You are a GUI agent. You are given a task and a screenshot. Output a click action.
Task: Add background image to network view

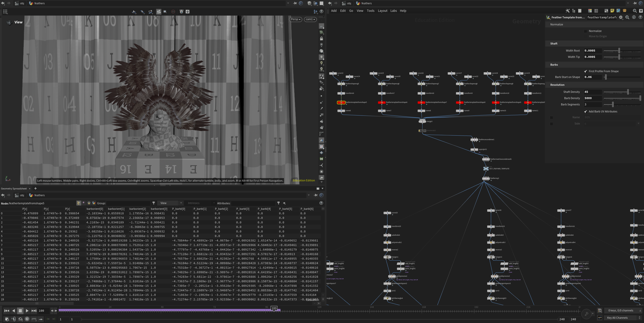point(618,11)
